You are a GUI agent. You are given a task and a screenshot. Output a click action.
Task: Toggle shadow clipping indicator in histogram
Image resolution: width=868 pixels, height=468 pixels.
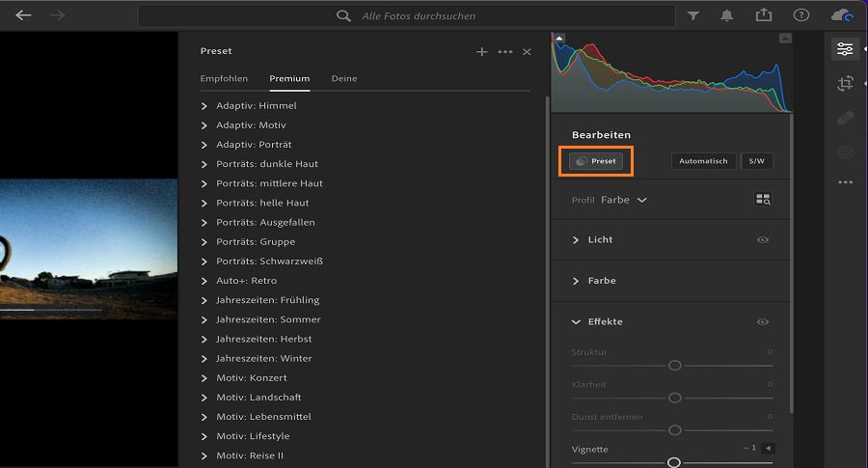[559, 39]
